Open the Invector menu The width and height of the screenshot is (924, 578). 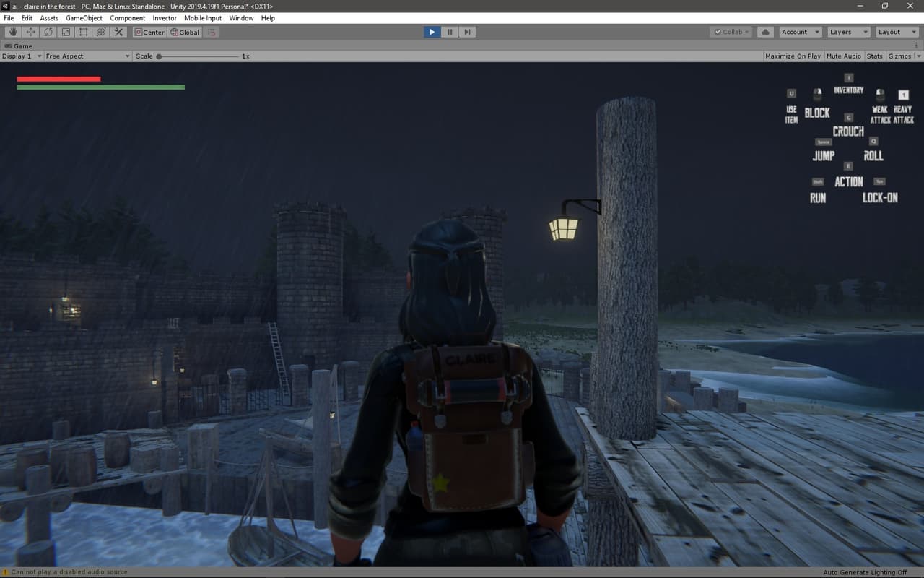pos(165,18)
